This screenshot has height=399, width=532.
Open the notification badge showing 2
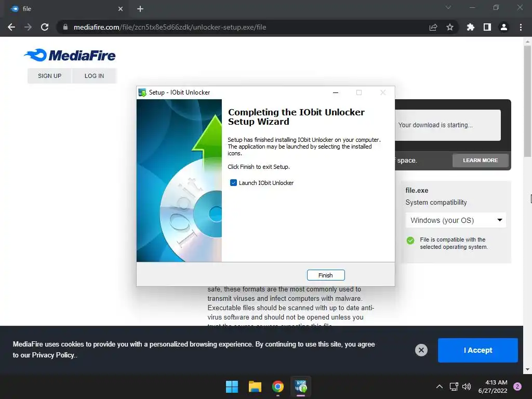(517, 387)
